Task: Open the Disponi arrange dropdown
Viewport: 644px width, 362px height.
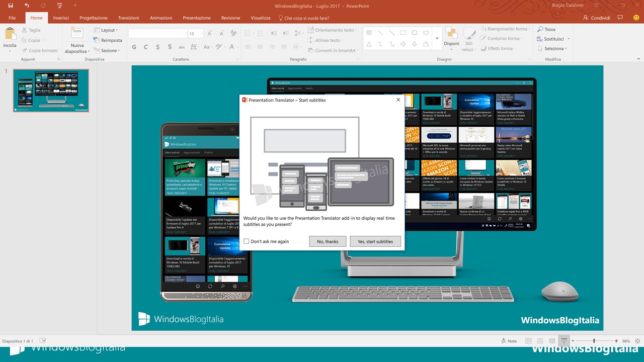Action: 451,39
